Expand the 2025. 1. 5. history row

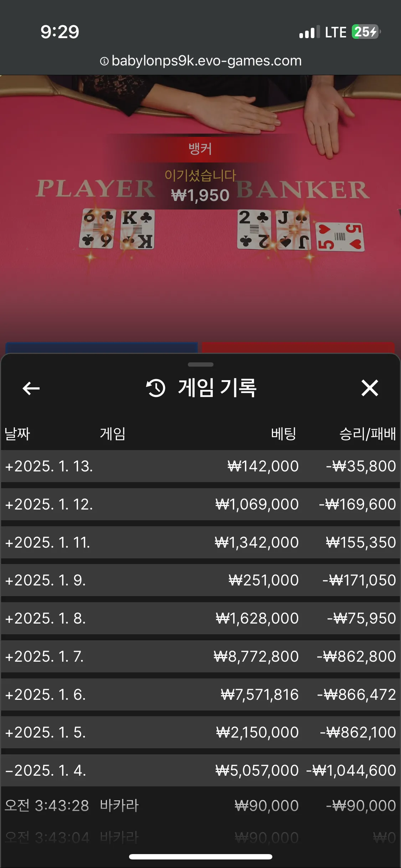point(200,732)
